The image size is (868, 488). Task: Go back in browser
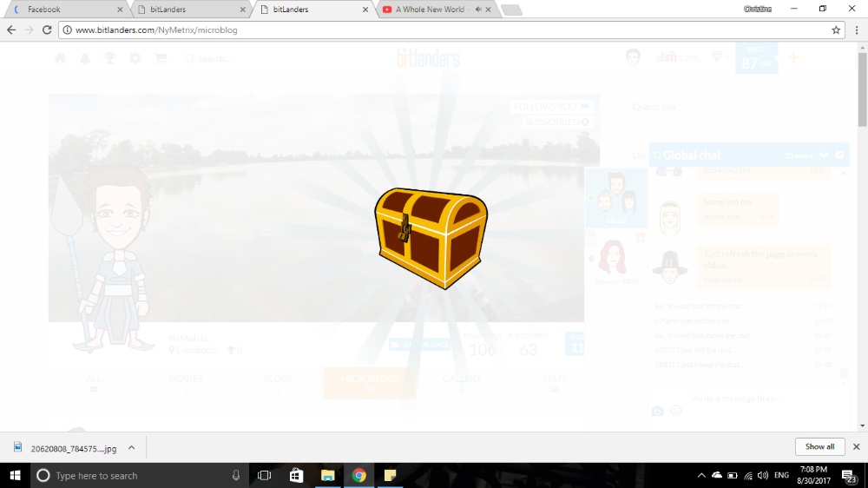[11, 30]
